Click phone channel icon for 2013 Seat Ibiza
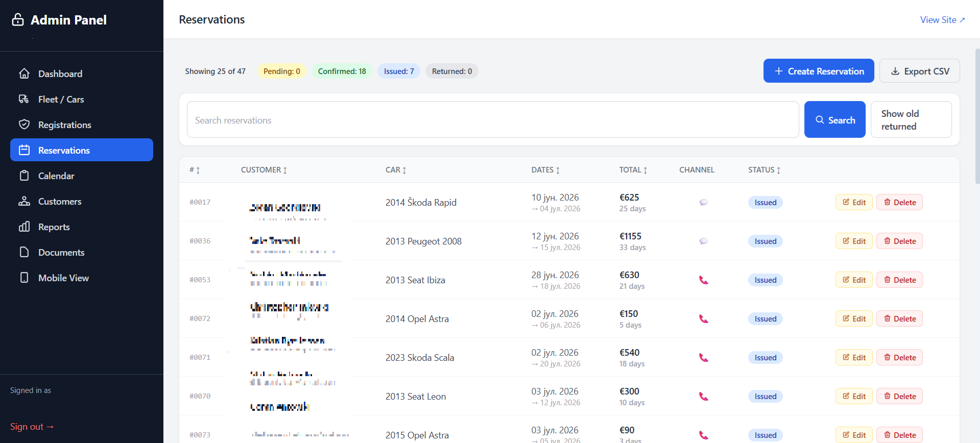This screenshot has width=980, height=443. coord(703,280)
